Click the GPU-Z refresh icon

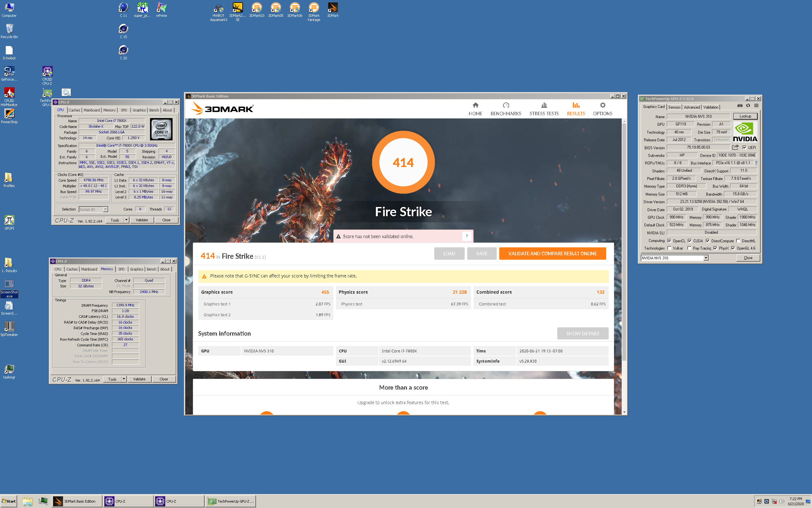point(748,105)
